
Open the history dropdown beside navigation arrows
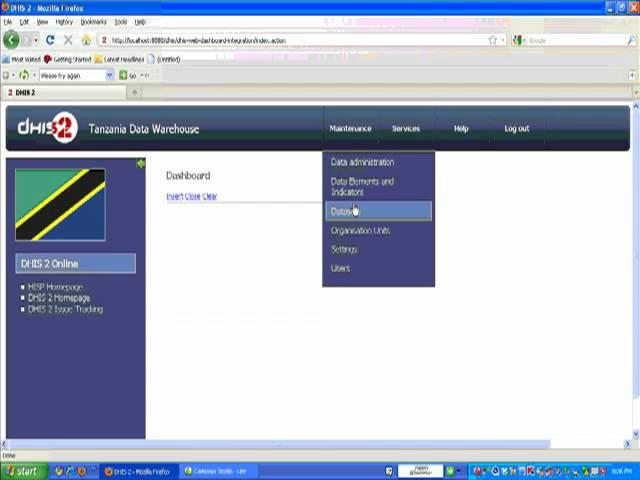click(x=36, y=40)
